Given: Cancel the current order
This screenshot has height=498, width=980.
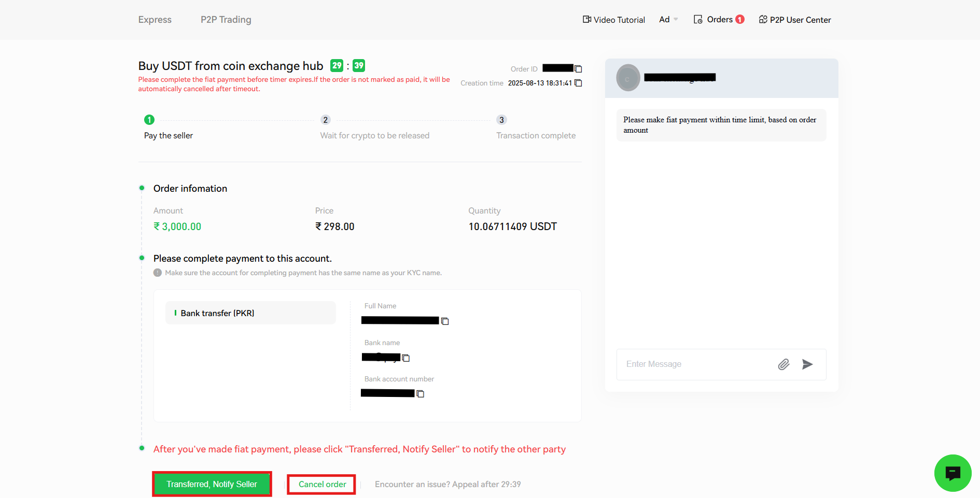Looking at the screenshot, I should click(x=321, y=483).
